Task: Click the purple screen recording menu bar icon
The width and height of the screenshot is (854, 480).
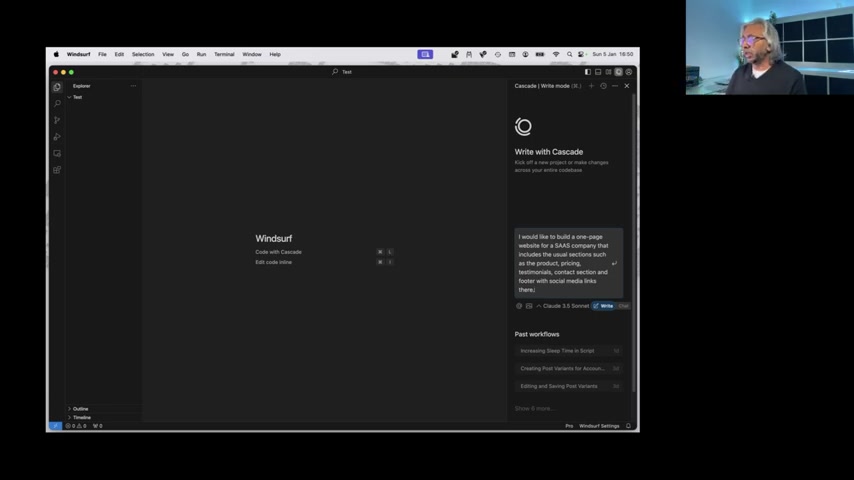Action: click(x=425, y=54)
